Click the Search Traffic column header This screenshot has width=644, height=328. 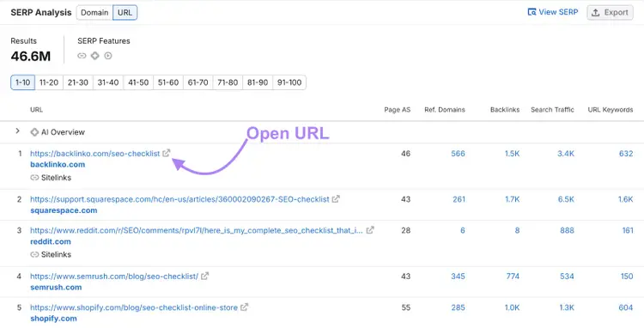[552, 110]
